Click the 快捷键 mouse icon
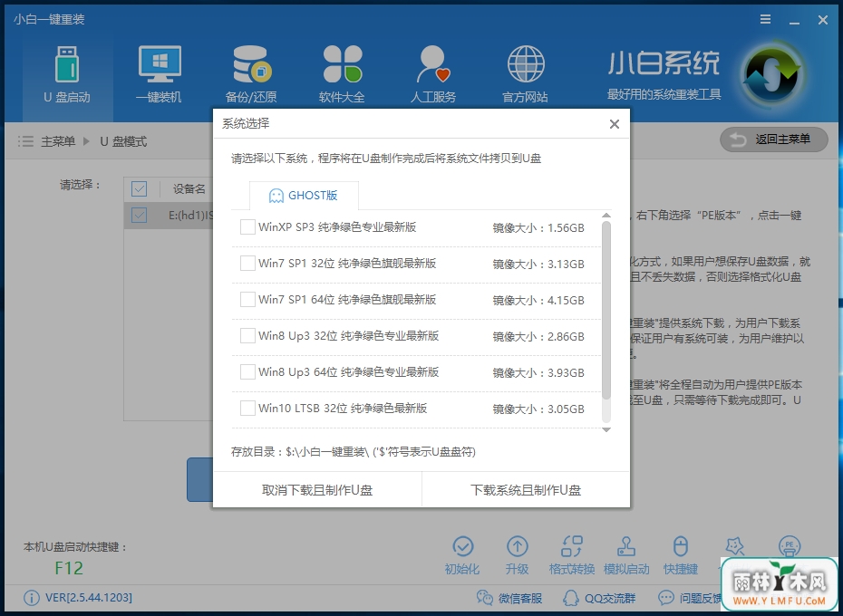This screenshot has height=616, width=843. (x=681, y=546)
